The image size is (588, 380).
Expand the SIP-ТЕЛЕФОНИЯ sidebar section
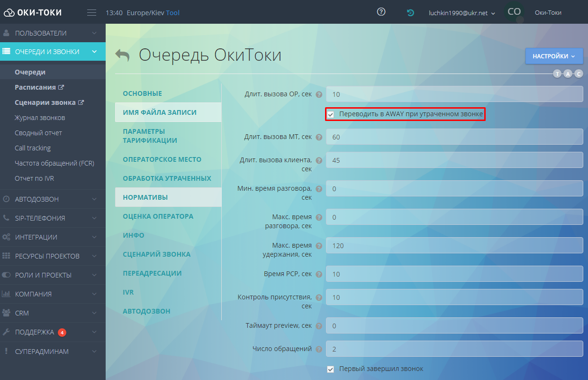52,218
